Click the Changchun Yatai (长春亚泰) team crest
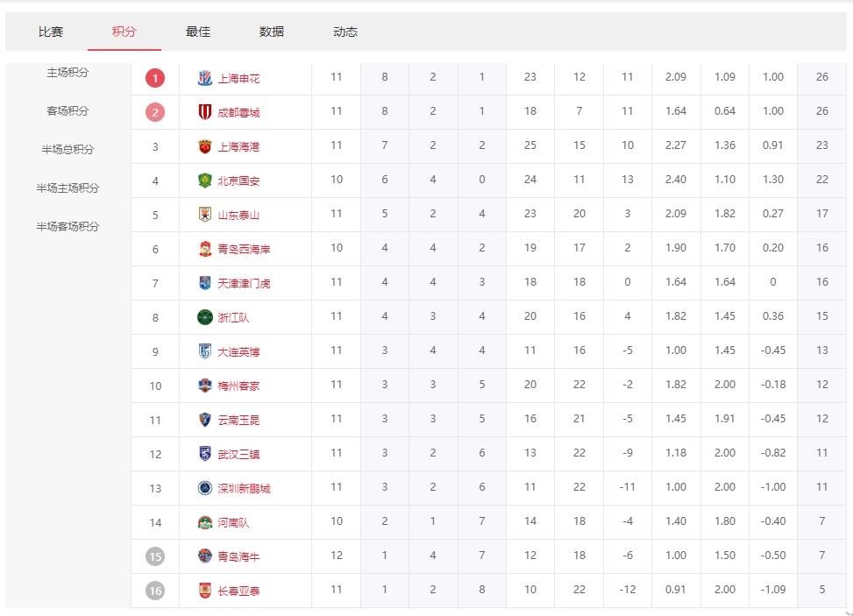The width and height of the screenshot is (853, 616). click(x=205, y=591)
